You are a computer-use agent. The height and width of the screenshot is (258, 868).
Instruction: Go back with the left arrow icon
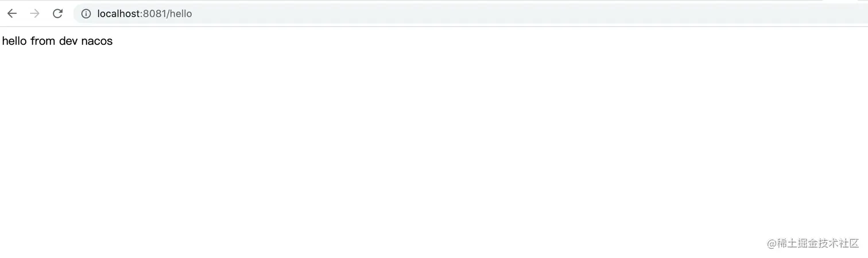tap(12, 14)
